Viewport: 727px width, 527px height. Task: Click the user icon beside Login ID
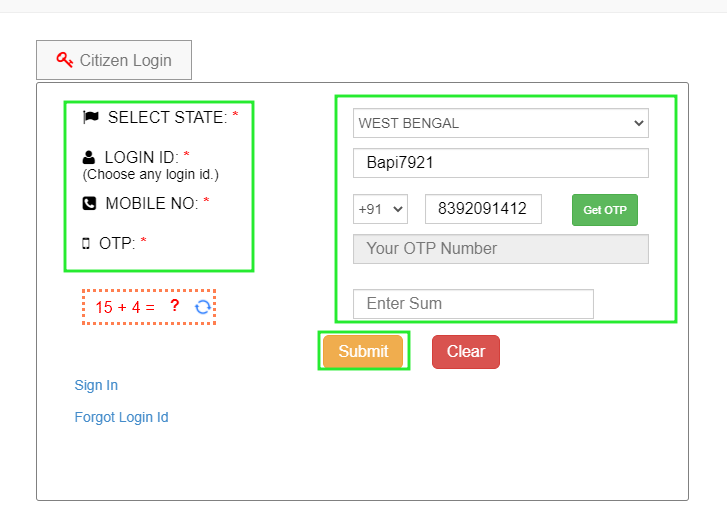click(90, 157)
